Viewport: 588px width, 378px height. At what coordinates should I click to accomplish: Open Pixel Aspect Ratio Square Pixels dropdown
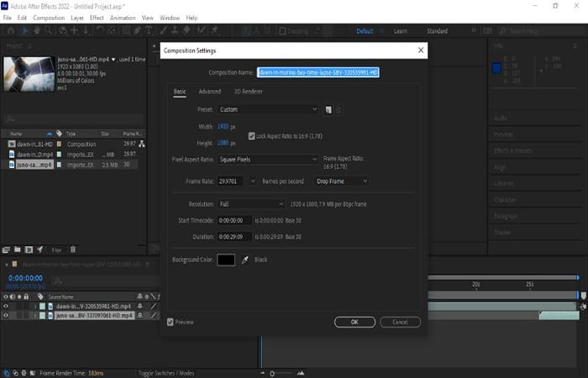[x=268, y=160]
